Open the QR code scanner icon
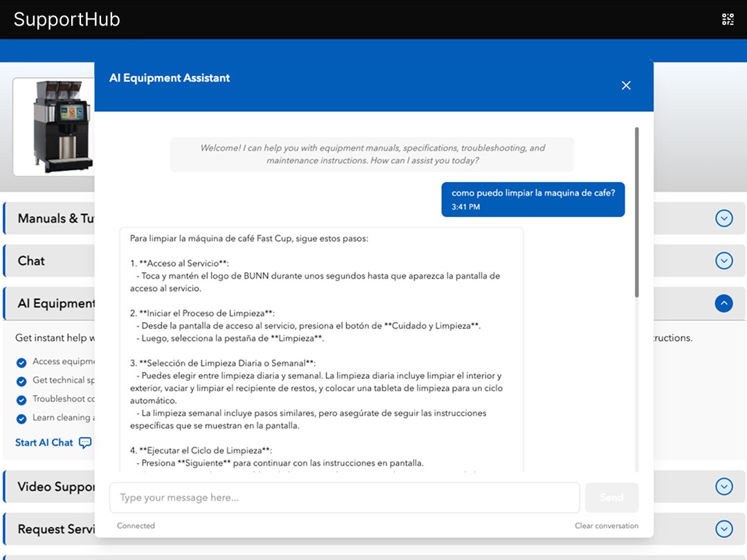The image size is (747, 560). 728,19
